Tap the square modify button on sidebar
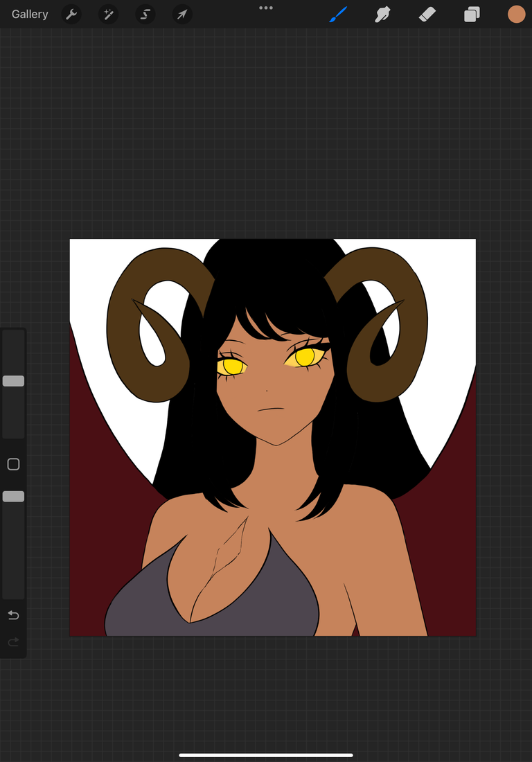Screen dimensions: 532x762 (x=14, y=464)
